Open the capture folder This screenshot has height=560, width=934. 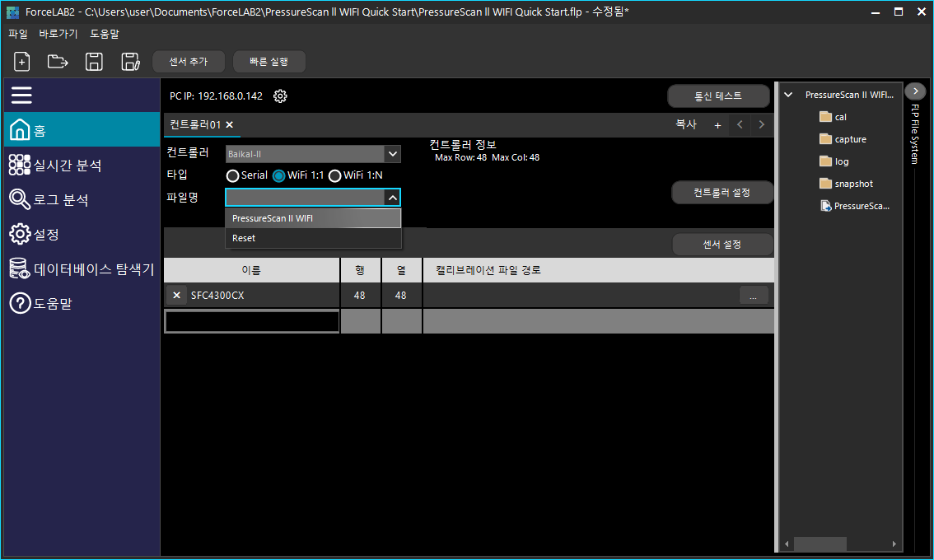[x=843, y=139]
